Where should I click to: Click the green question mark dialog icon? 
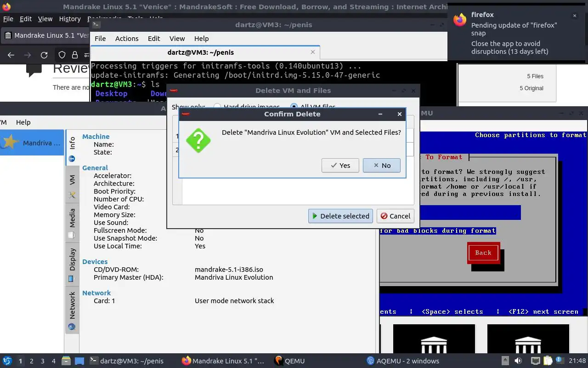pyautogui.click(x=198, y=140)
